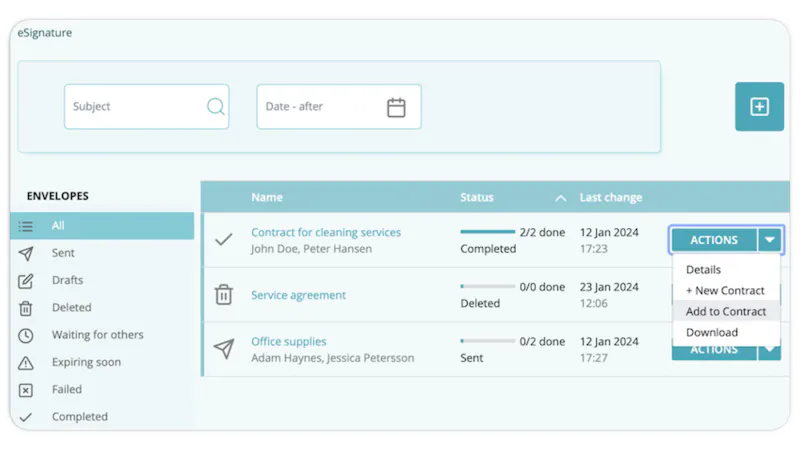The image size is (800, 450).
Task: Filter envelopes by Drafts
Action: click(67, 280)
